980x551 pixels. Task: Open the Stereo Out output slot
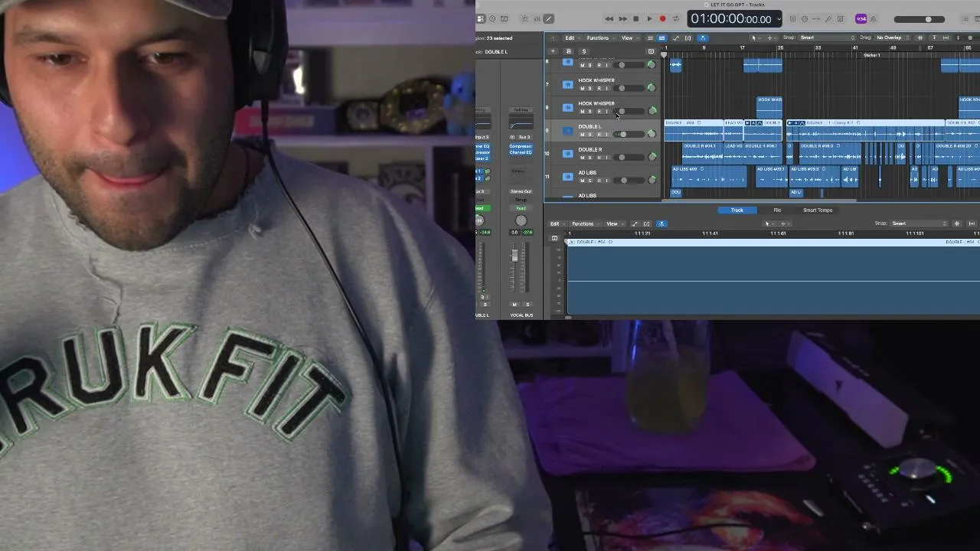521,191
